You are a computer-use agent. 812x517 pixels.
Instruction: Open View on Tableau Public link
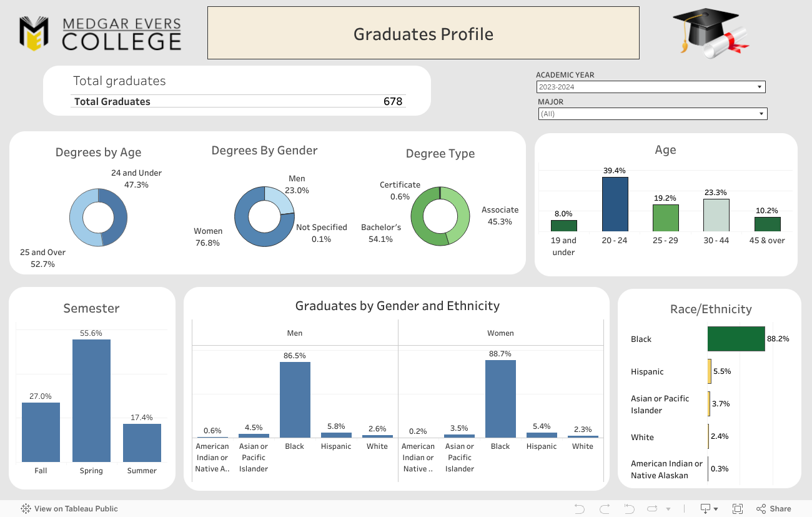coord(76,509)
